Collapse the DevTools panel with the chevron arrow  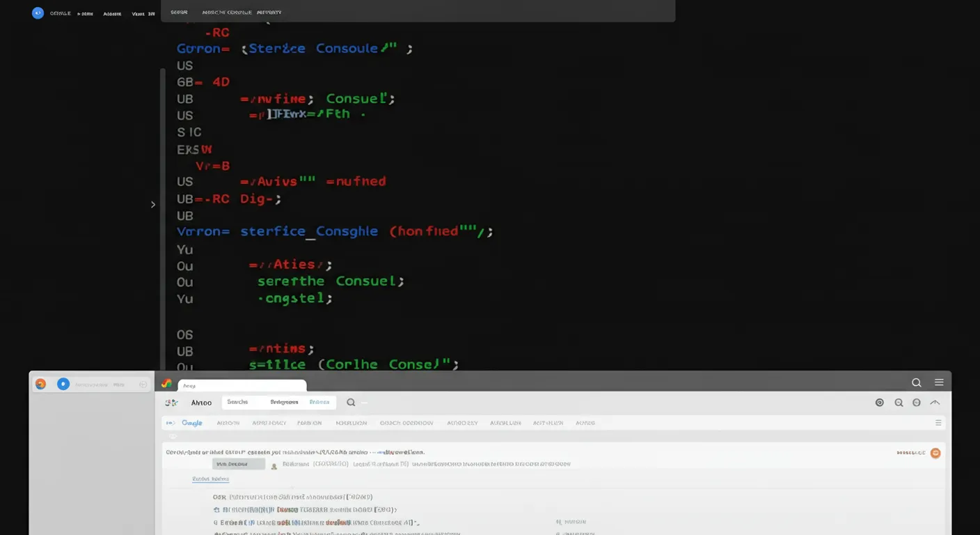935,402
